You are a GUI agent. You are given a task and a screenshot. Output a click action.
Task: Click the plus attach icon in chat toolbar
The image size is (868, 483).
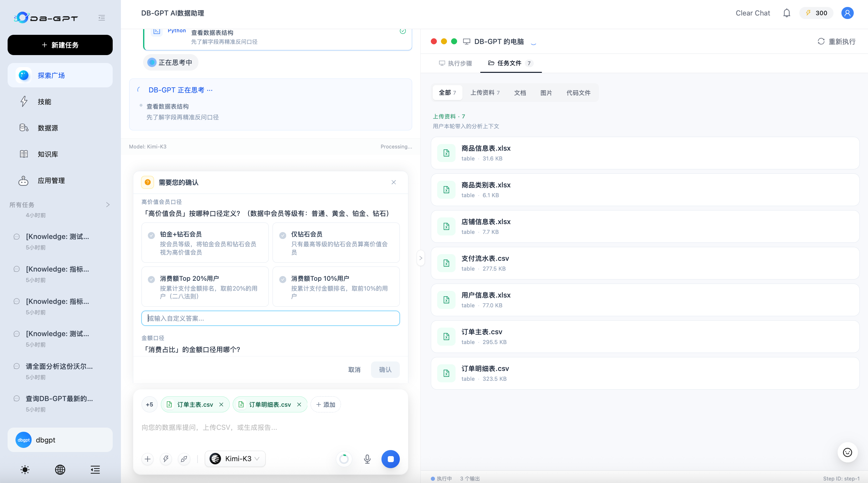coord(148,459)
